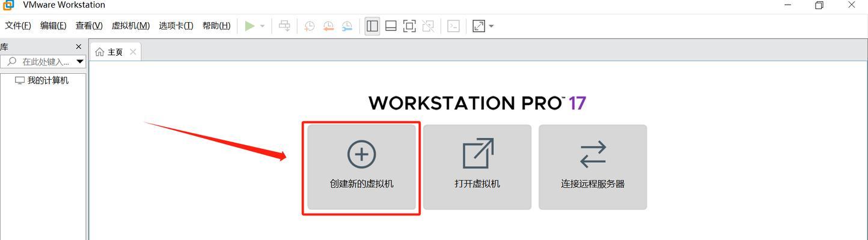
Task: Click the Revert to Snapshot icon
Action: [328, 26]
